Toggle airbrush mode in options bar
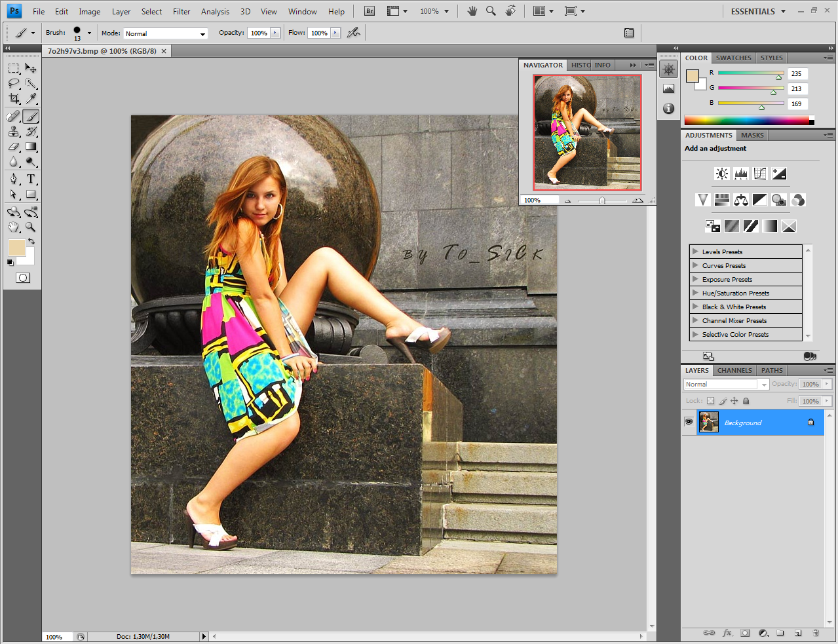This screenshot has height=644, width=838. [x=354, y=33]
